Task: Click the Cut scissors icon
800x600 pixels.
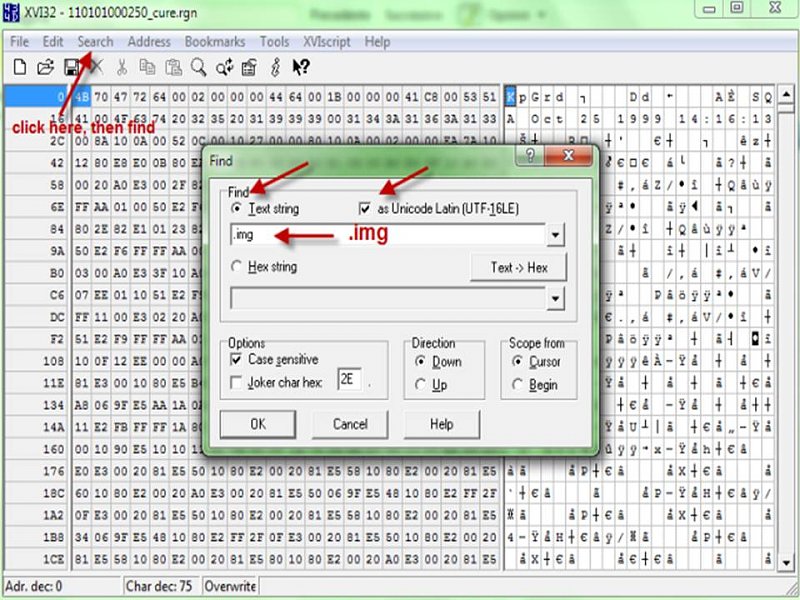Action: [122, 67]
